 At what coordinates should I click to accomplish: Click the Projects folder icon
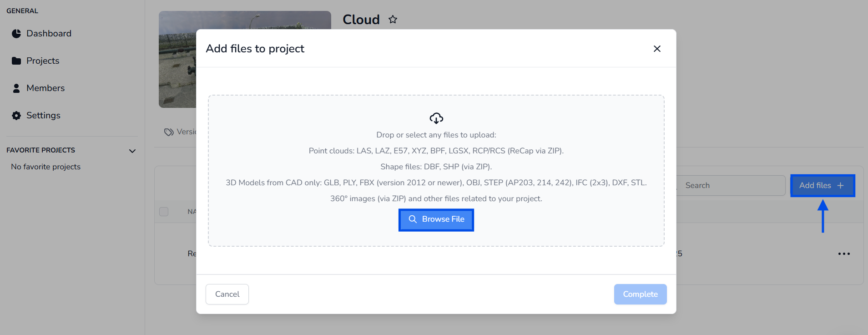[x=16, y=61]
